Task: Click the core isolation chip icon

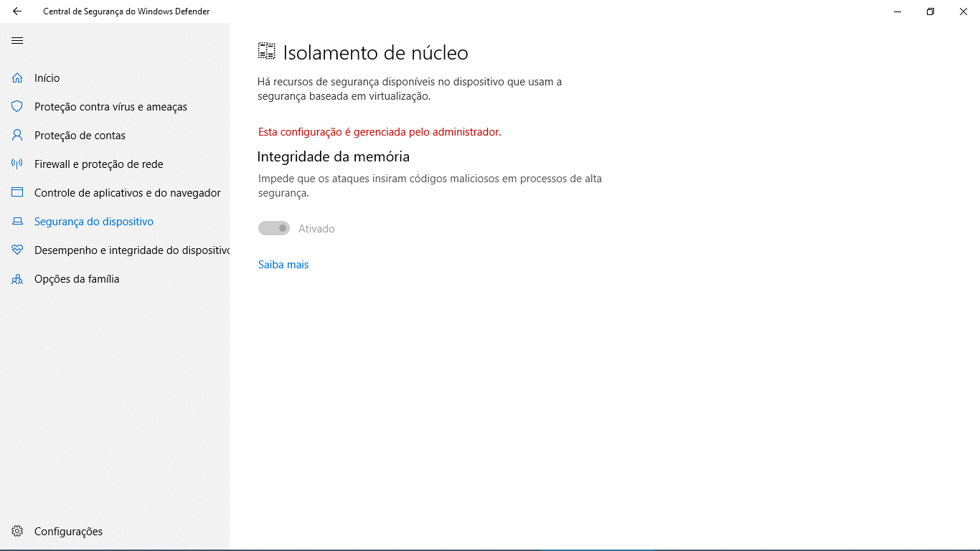Action: coord(267,51)
